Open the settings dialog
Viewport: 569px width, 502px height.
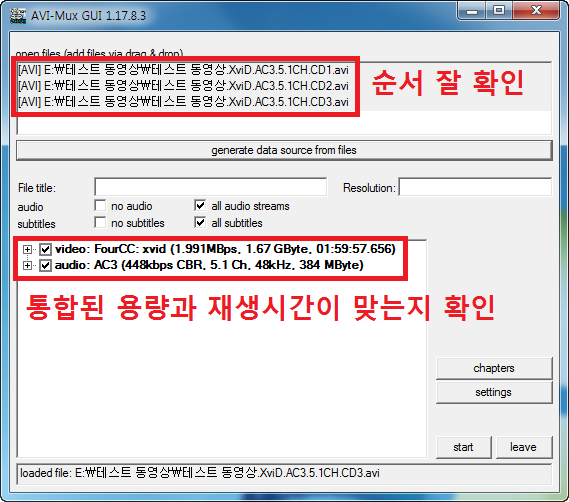(494, 392)
